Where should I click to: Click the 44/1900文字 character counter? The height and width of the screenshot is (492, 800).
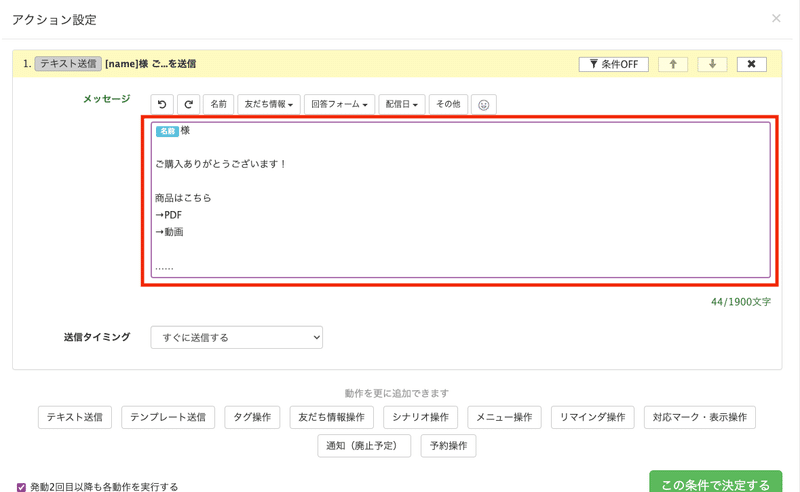point(741,302)
